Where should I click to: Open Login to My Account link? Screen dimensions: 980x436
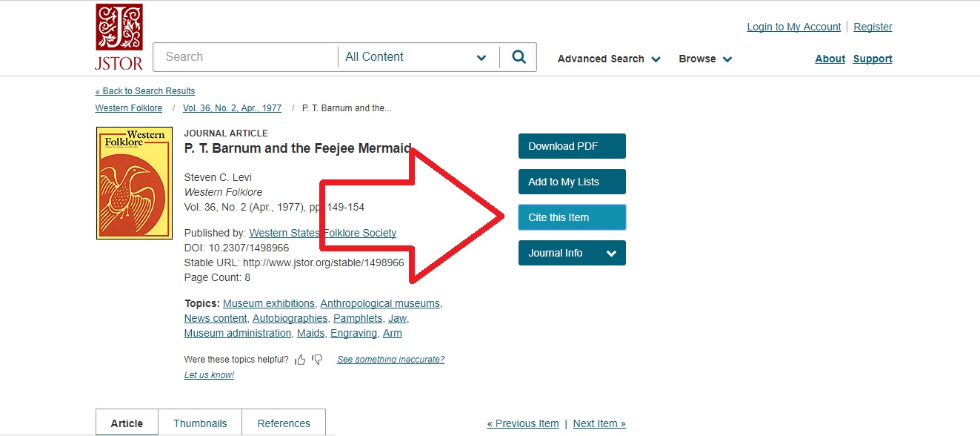793,27
